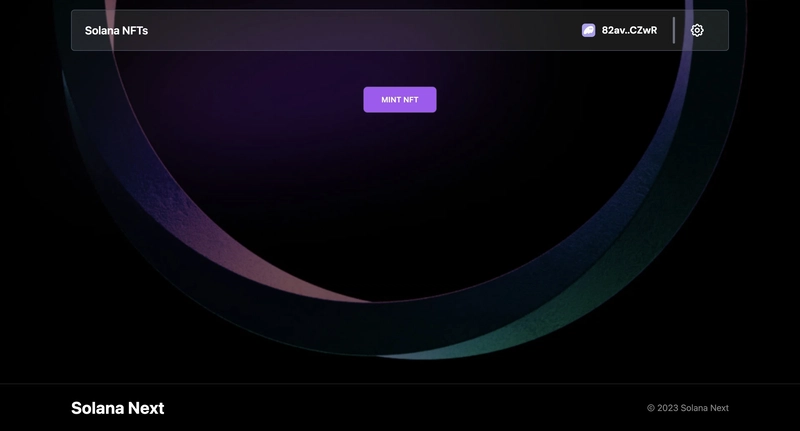Click the Phantom wallet icon
The width and height of the screenshot is (800, 431).
588,30
